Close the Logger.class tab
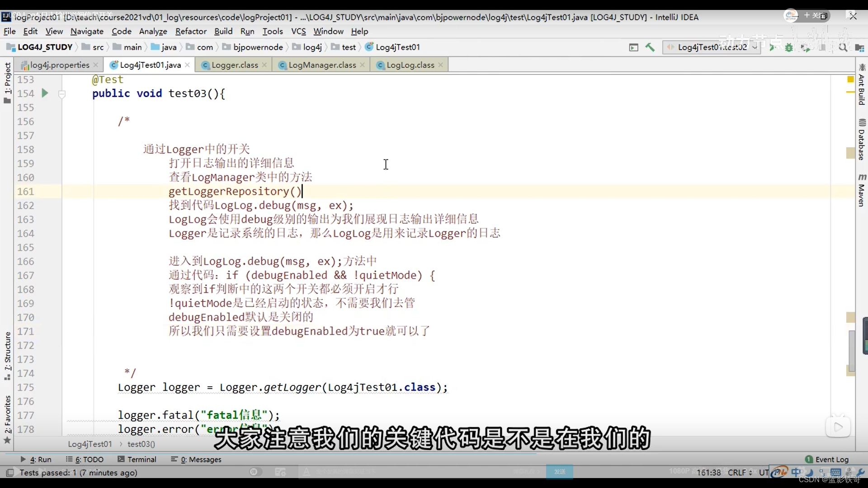The image size is (868, 488). click(264, 65)
